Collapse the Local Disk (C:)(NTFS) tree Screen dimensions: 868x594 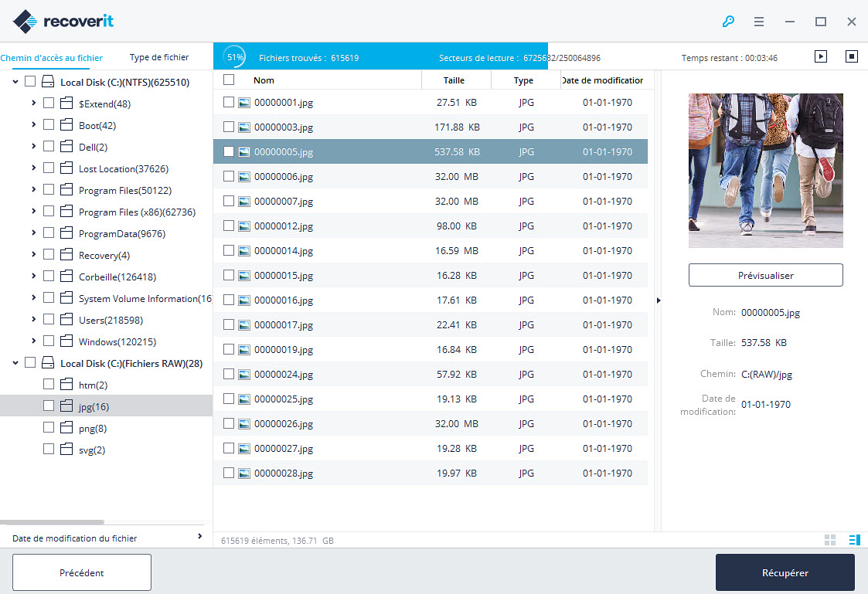point(15,82)
